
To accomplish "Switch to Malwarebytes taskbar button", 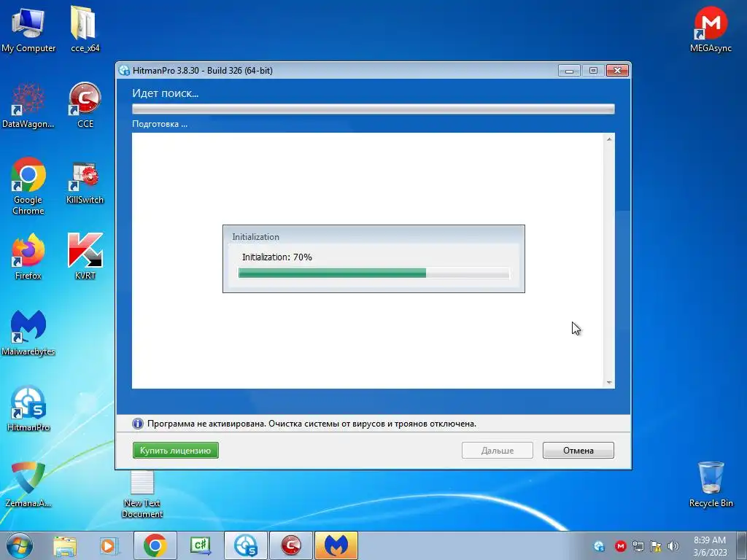I will (x=336, y=545).
